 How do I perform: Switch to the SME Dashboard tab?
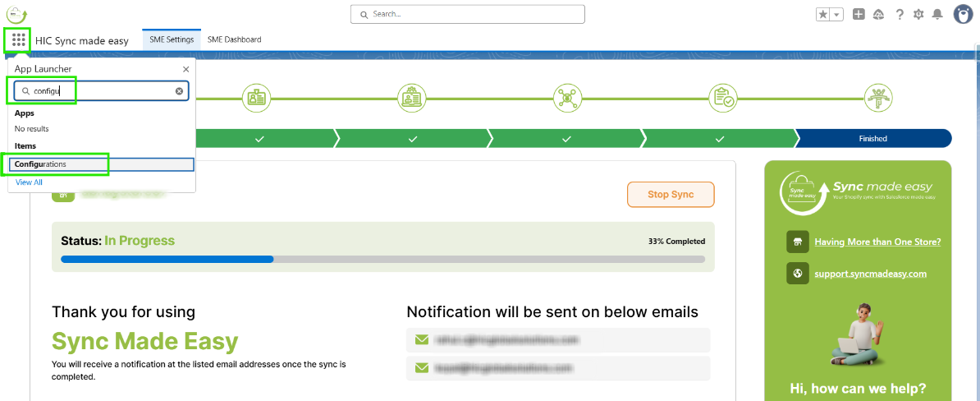coord(234,39)
